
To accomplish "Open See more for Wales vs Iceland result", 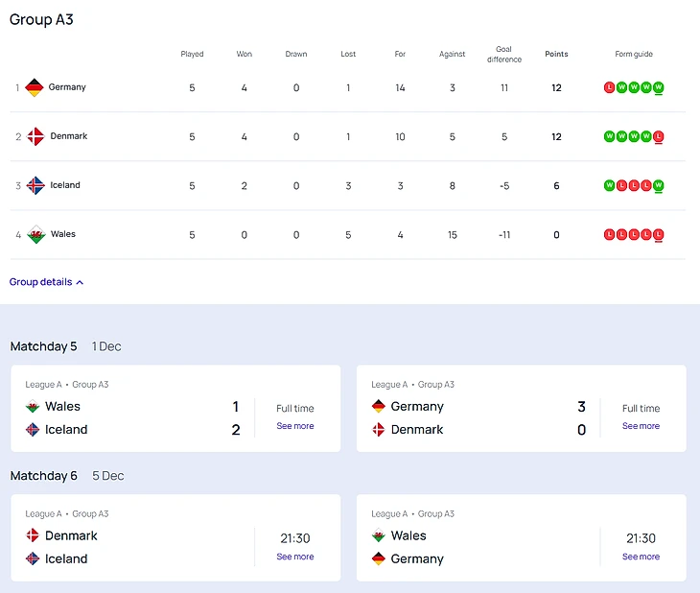I will point(294,426).
